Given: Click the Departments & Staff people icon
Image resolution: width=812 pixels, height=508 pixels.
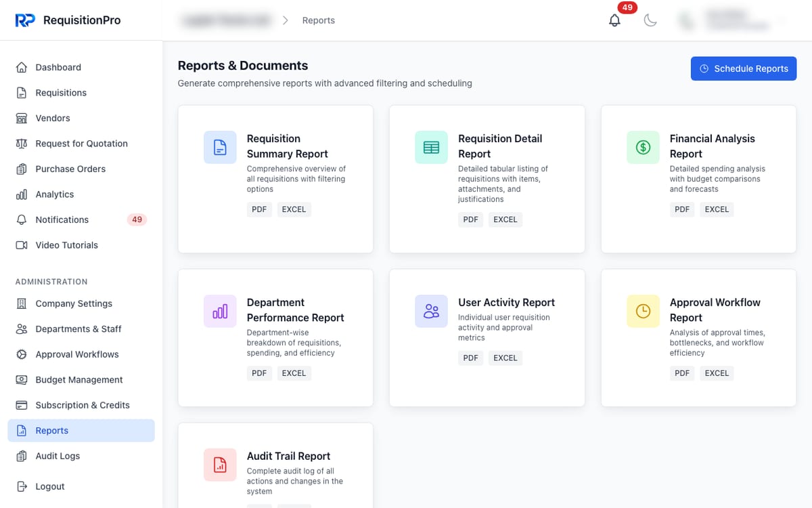Looking at the screenshot, I should tap(22, 329).
